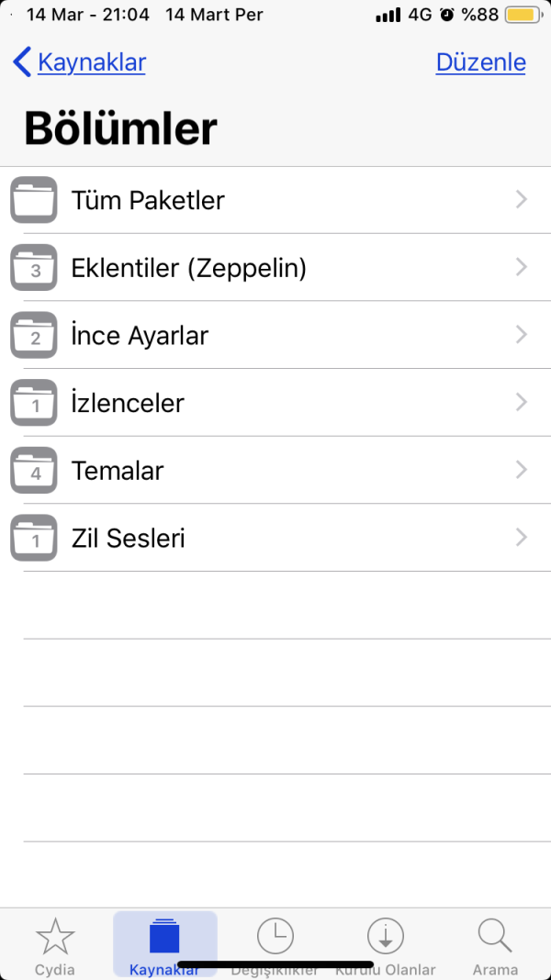
Task: Tap the İzlenceler folder icon
Action: (x=34, y=403)
